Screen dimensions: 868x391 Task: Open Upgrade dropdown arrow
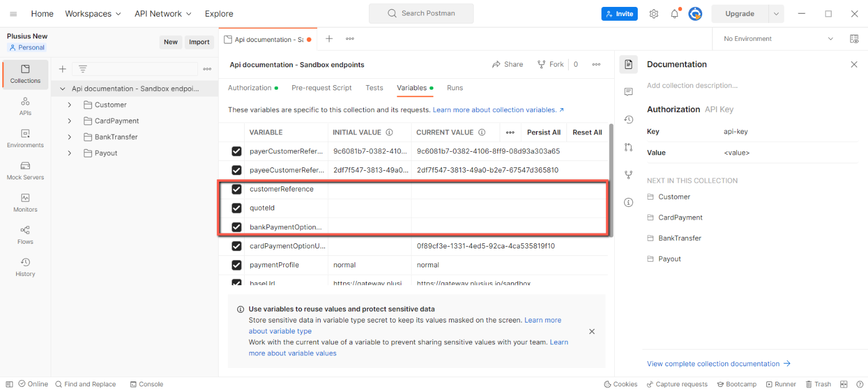click(776, 14)
